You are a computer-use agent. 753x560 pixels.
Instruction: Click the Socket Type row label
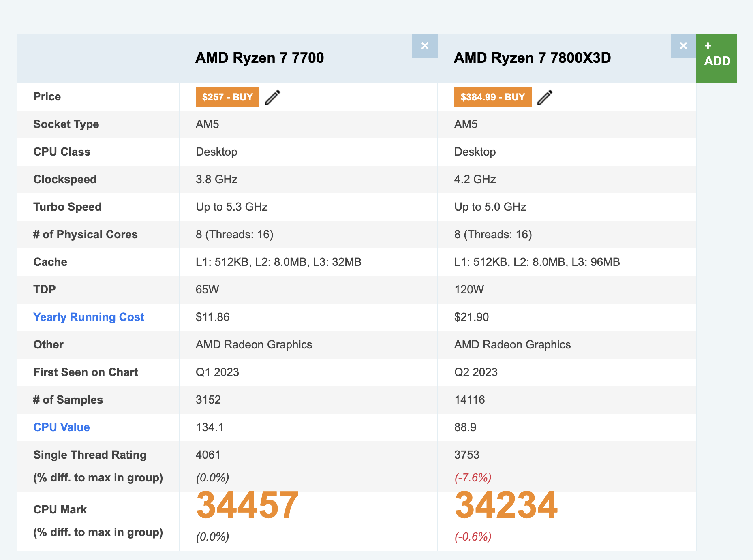coord(66,124)
